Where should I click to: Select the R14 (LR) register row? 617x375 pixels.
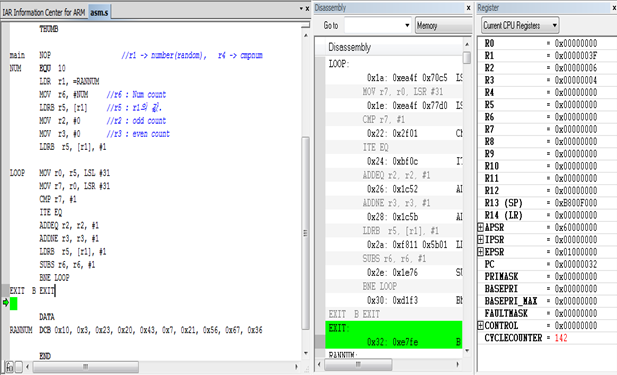[x=547, y=215]
